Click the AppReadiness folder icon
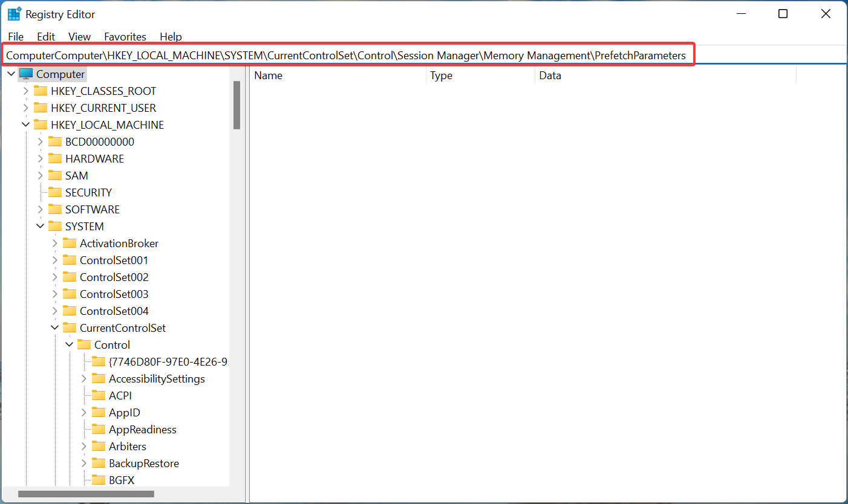The image size is (848, 504). click(x=98, y=429)
